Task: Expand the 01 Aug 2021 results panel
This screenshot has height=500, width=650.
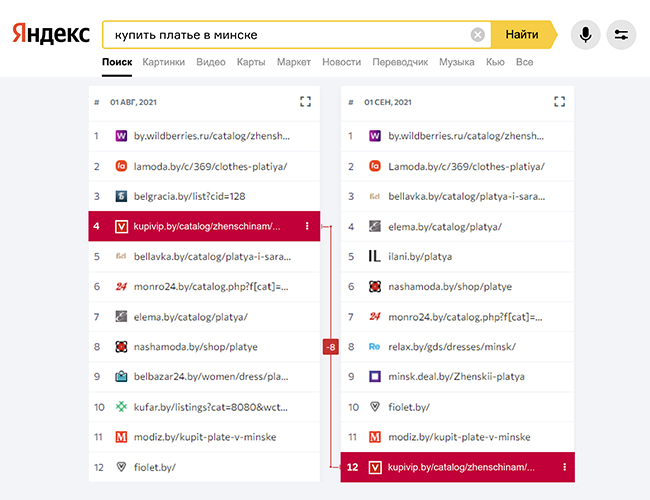Action: pyautogui.click(x=306, y=102)
